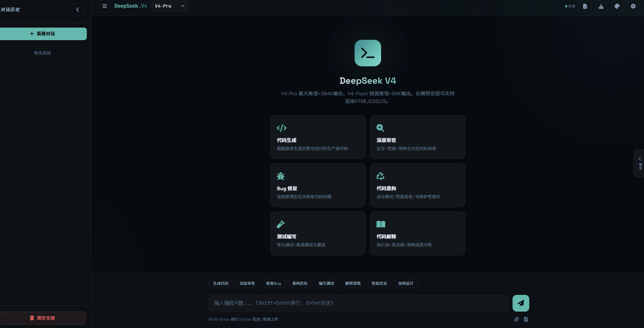Click the 就绪 status indicator

click(x=570, y=6)
